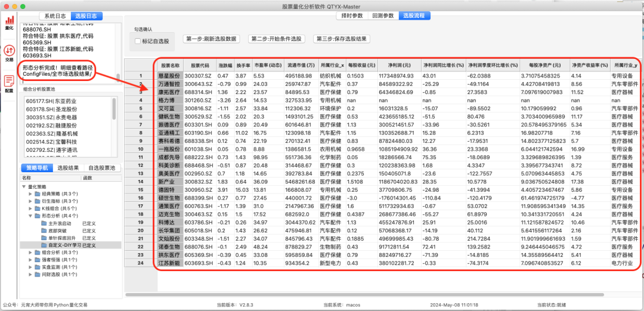The width and height of the screenshot is (644, 311).
Task: Switch to the 策略导航 tab
Action: click(37, 168)
